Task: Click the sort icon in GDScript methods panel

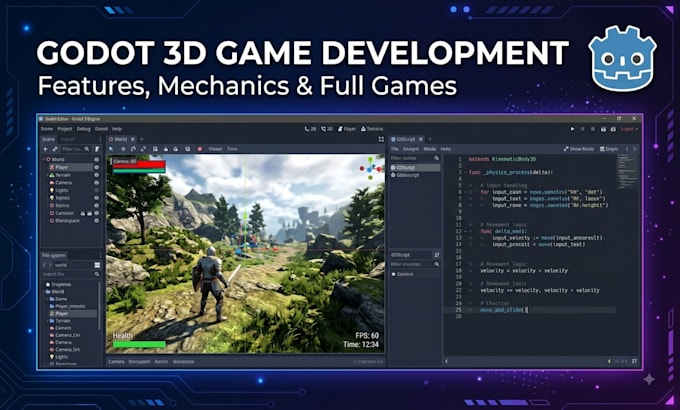Action: point(437,255)
